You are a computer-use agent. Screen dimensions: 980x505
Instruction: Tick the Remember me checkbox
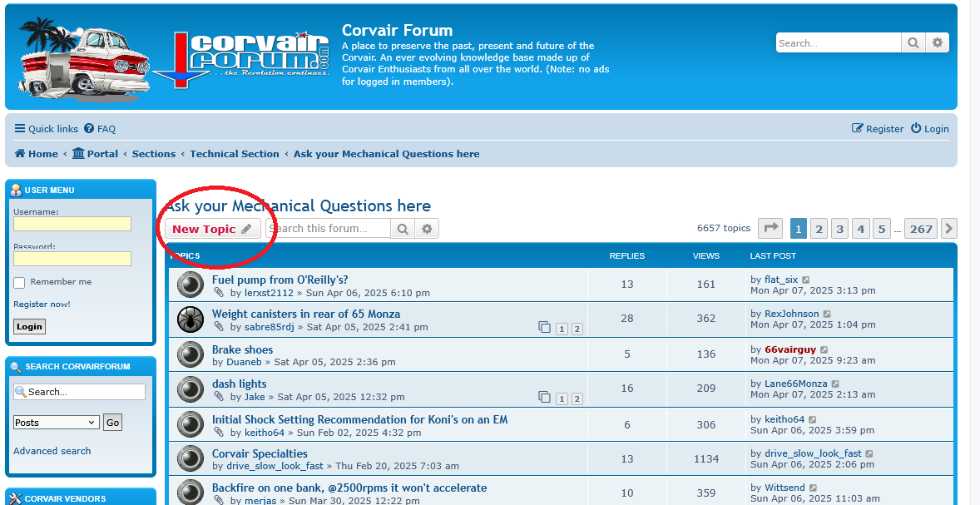[x=19, y=283]
